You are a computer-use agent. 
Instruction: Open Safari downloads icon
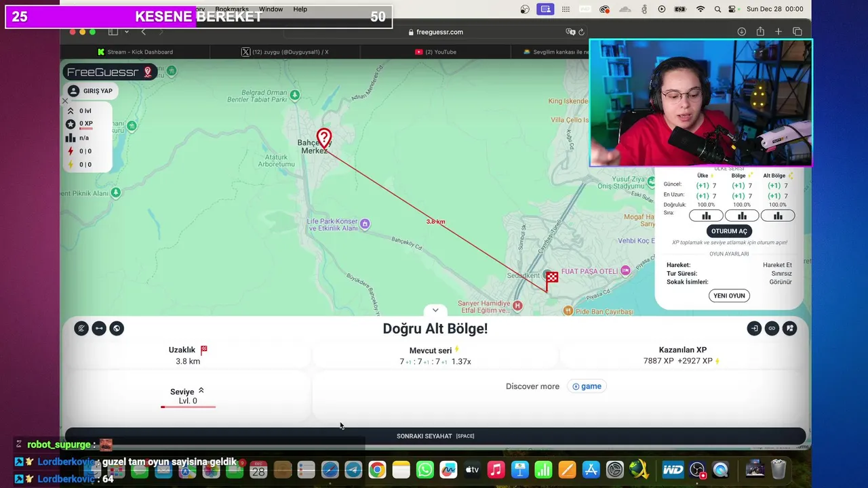pos(741,32)
